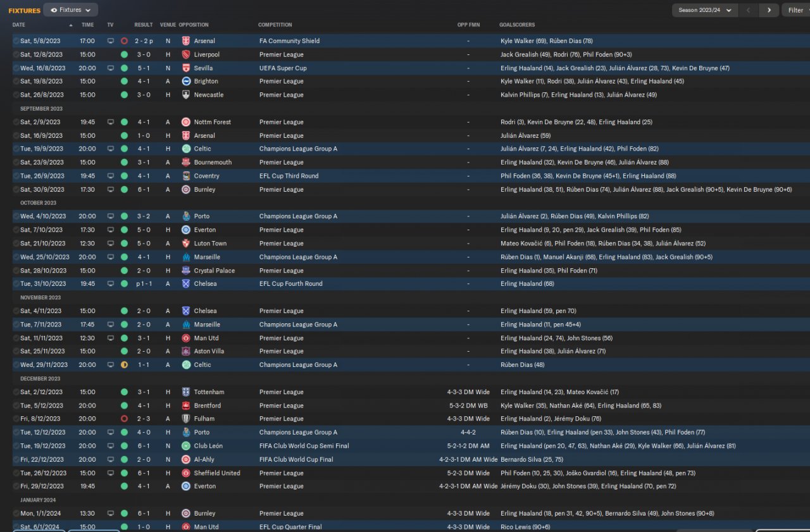Screen dimensions: 810x532
Task: Sort by the GOALSCORERS column header
Action: pyautogui.click(x=517, y=25)
